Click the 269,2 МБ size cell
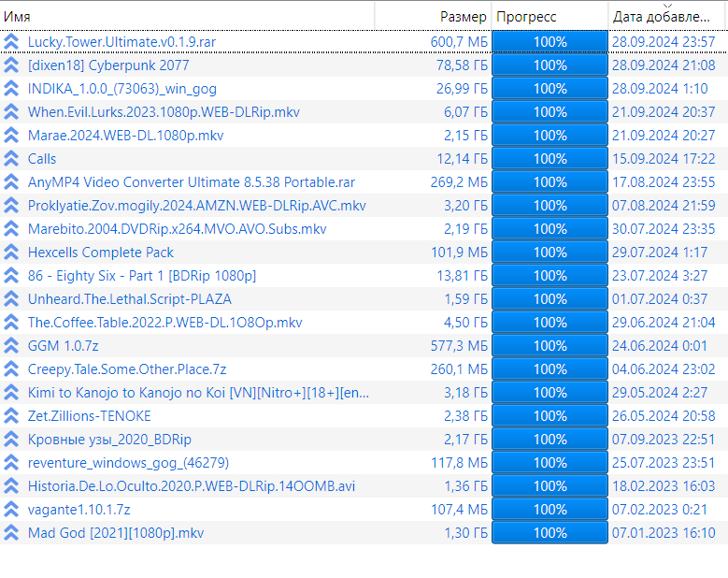Viewport: 728px width, 578px height. [x=459, y=182]
